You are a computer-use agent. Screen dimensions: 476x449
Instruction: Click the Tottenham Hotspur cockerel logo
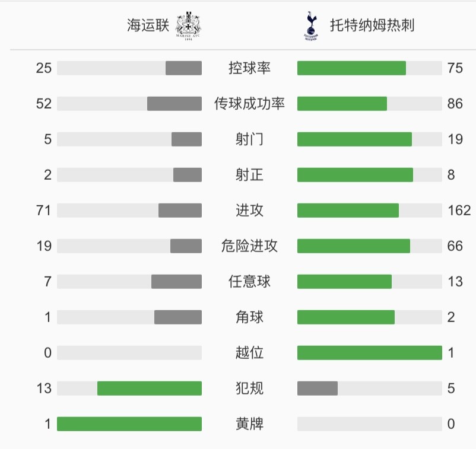tap(311, 26)
